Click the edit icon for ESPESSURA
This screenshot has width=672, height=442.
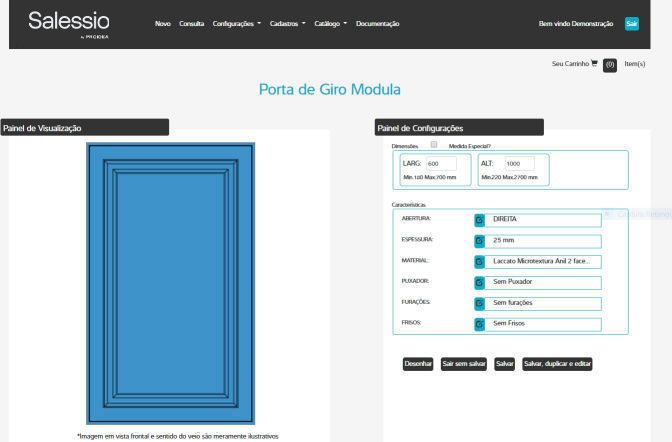click(479, 241)
